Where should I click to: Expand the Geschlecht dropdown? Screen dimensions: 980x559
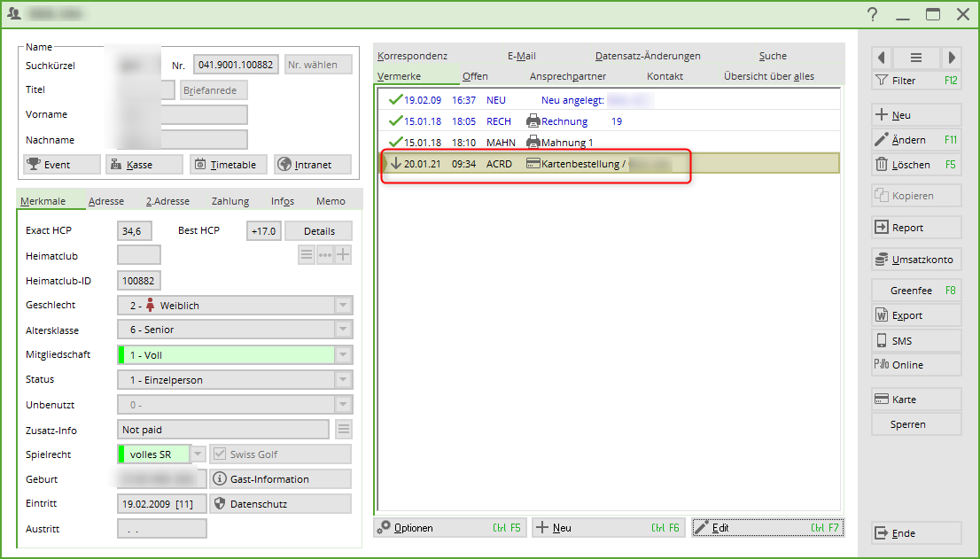pos(343,306)
